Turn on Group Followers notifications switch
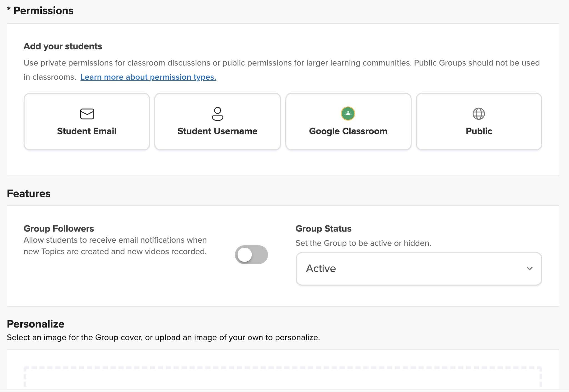This screenshot has height=392, width=569. pyautogui.click(x=252, y=254)
